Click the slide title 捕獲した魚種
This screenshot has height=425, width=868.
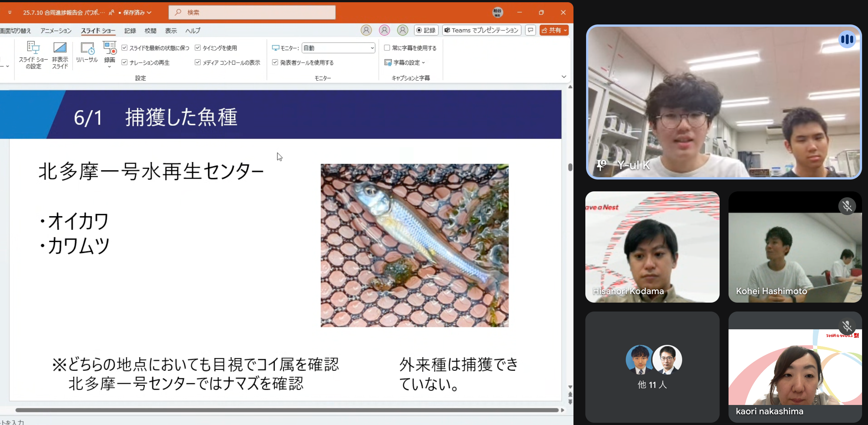pyautogui.click(x=181, y=118)
